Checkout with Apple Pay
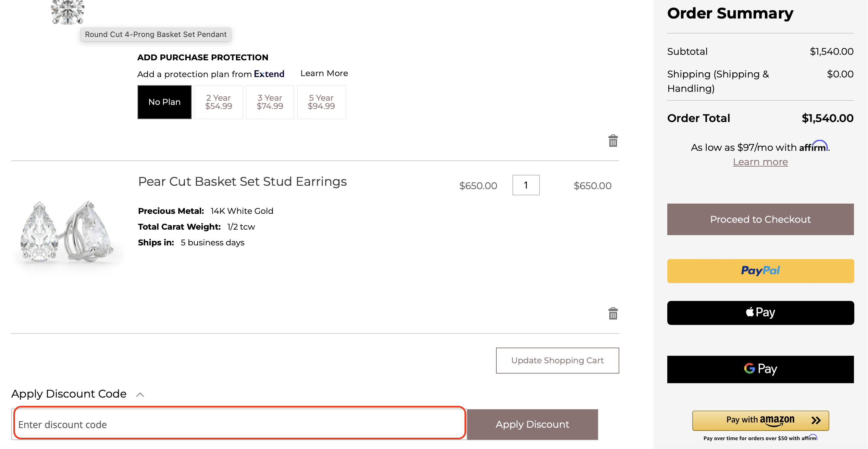 [760, 312]
